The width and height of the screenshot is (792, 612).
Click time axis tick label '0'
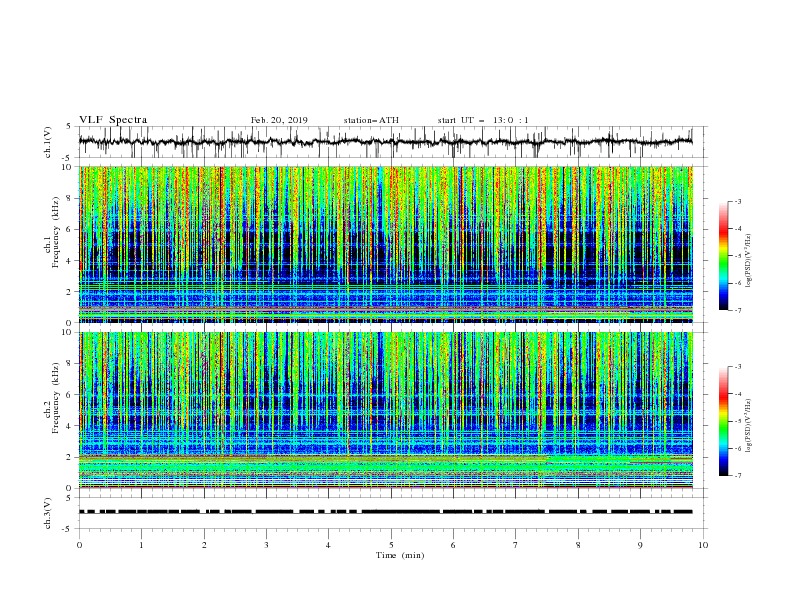79,545
